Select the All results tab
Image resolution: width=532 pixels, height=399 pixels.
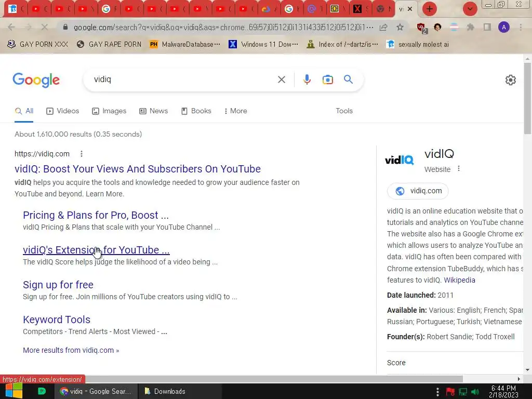(24, 111)
